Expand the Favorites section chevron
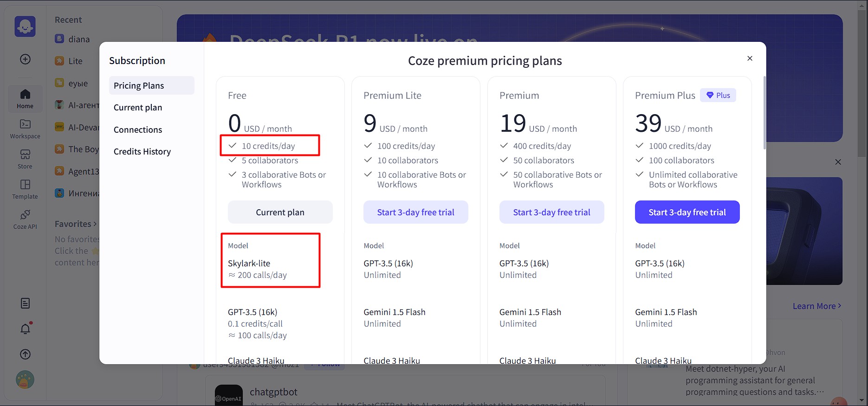Screen dimensions: 868x406 pos(95,224)
